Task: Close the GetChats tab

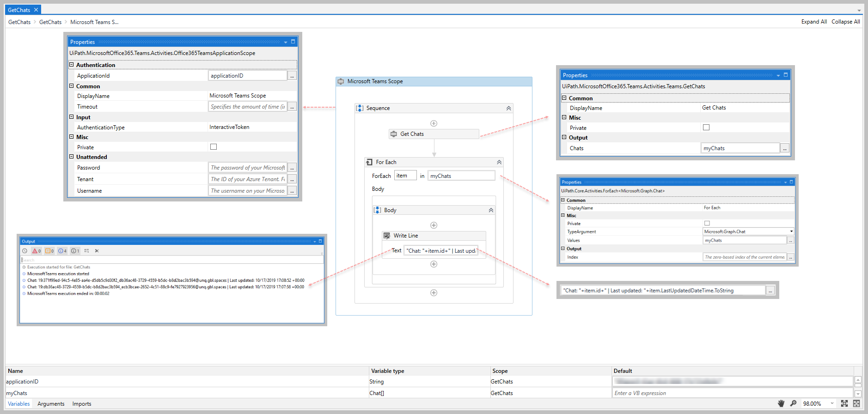Action: [x=36, y=10]
